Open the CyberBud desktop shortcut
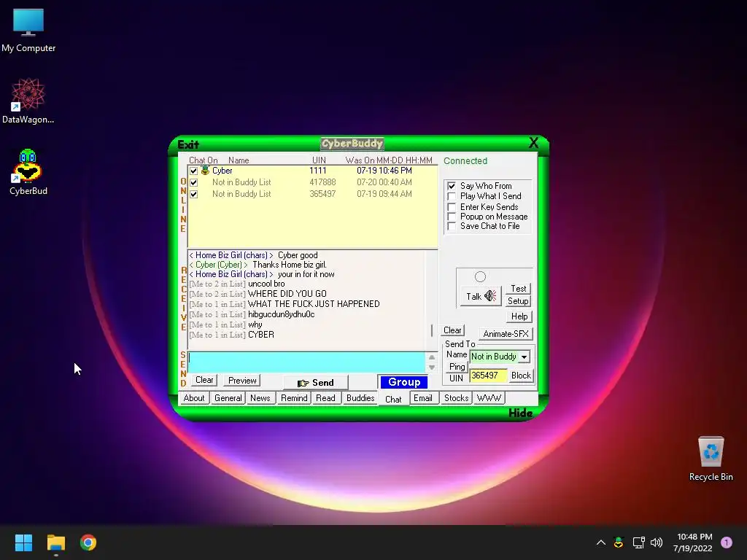Image resolution: width=747 pixels, height=560 pixels. (x=28, y=172)
